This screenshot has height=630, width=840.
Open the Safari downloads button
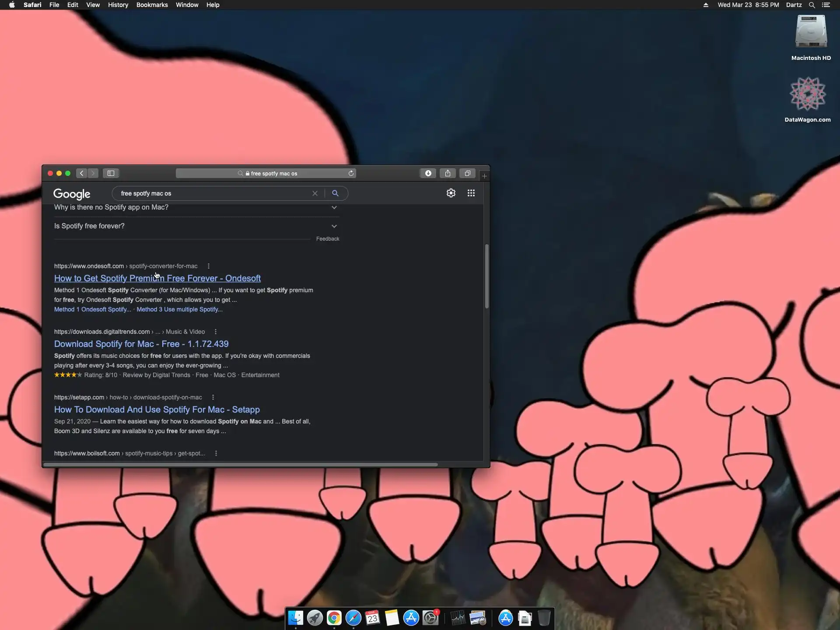[x=428, y=173]
